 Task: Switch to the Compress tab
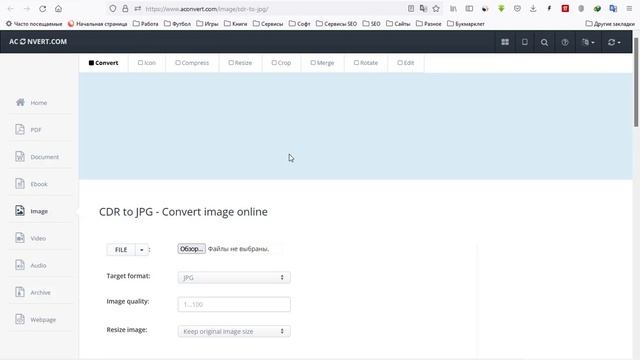tap(192, 63)
